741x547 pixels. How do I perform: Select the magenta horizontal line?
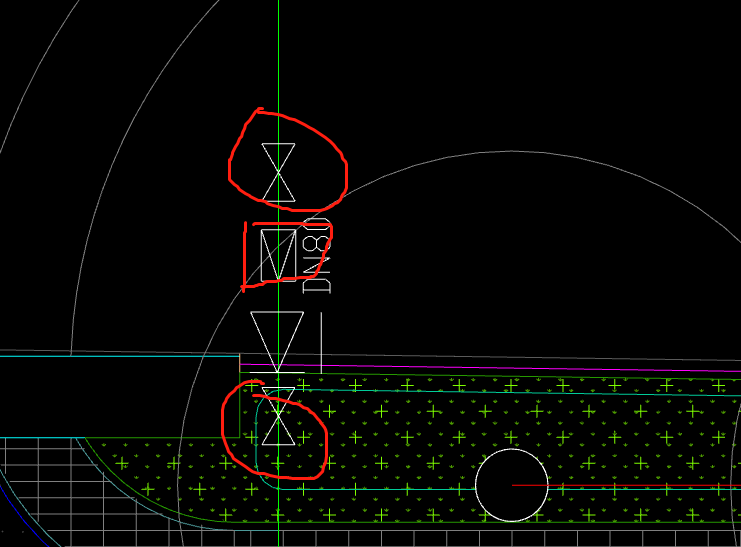coord(491,368)
